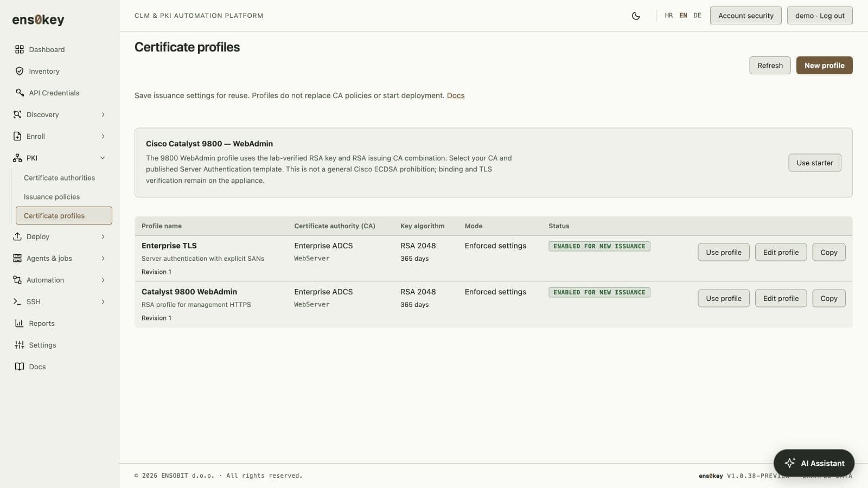This screenshot has height=488, width=868.
Task: Select EN language option
Action: [x=683, y=16]
